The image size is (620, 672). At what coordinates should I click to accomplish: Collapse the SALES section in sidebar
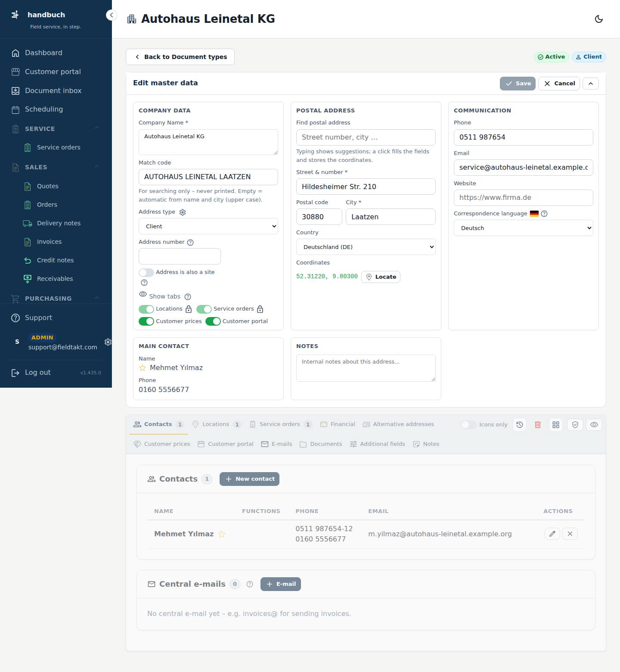(97, 167)
